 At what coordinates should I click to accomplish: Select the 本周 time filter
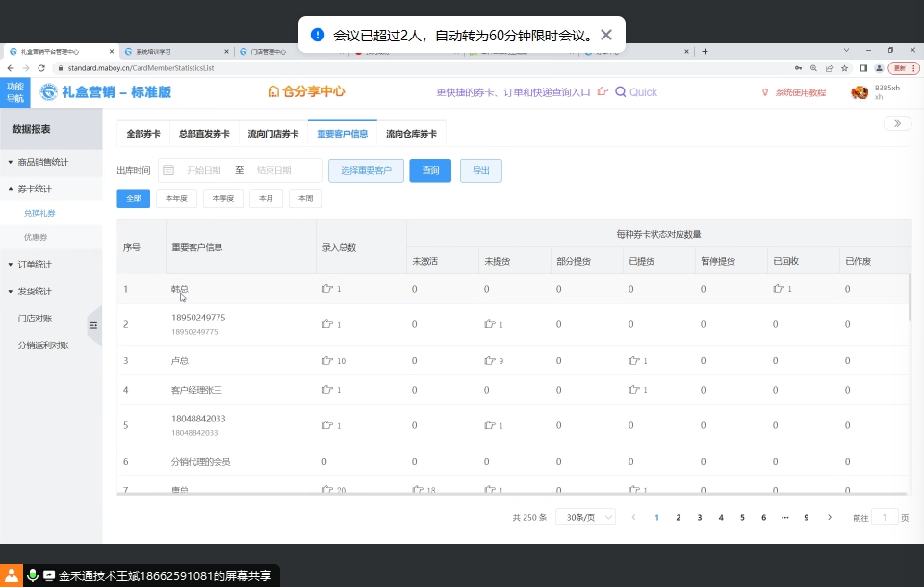[305, 198]
